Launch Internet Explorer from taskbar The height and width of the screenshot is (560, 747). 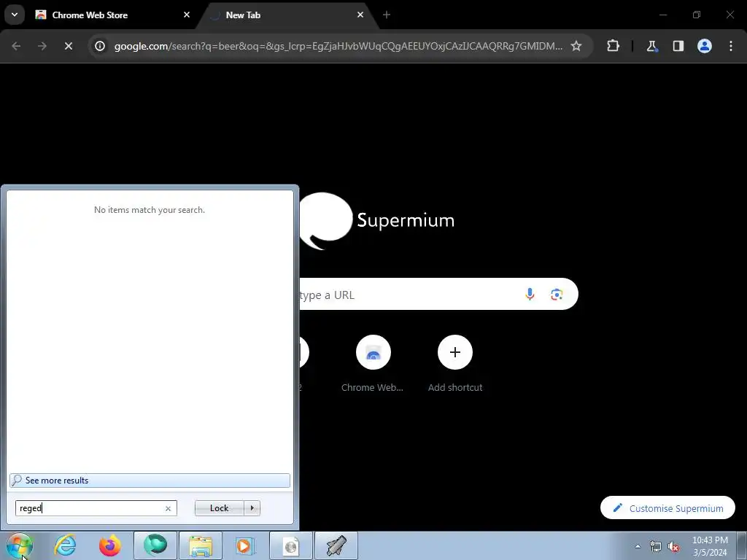(x=65, y=545)
